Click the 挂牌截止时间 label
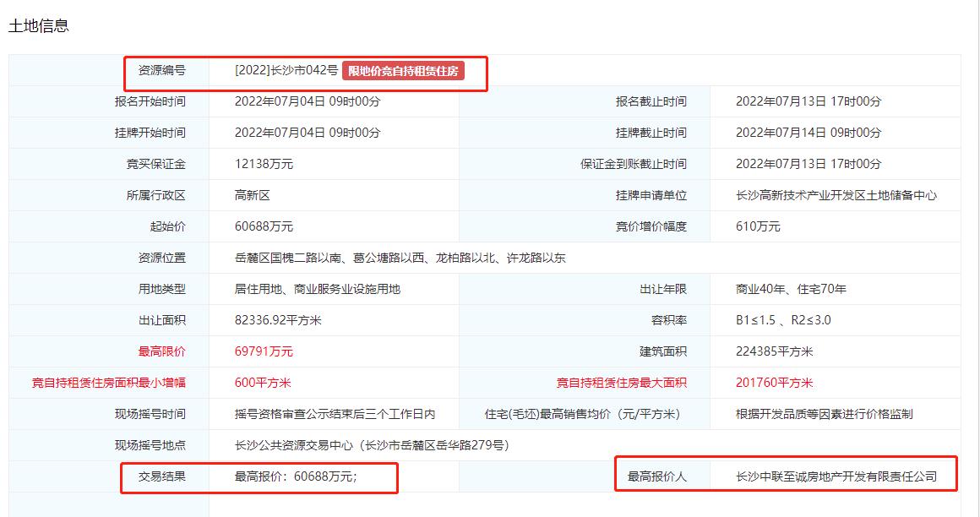Screen dimensions: 980x517 pos(651,133)
